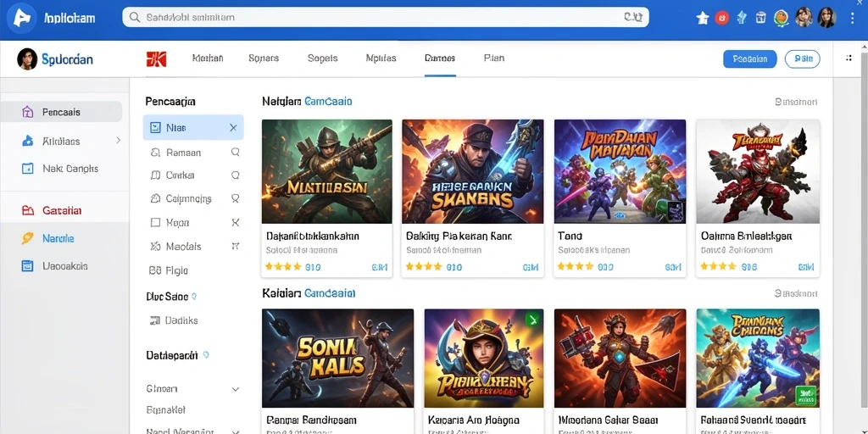Screen dimensions: 868x434
Task: Click the icon at right of Caipmnojng row
Action: pyautogui.click(x=235, y=198)
